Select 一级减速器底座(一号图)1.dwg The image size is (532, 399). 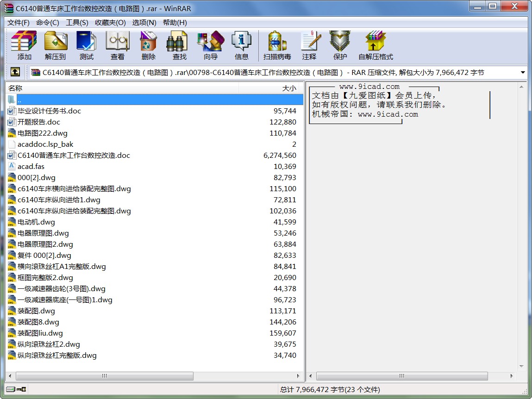[65, 300]
